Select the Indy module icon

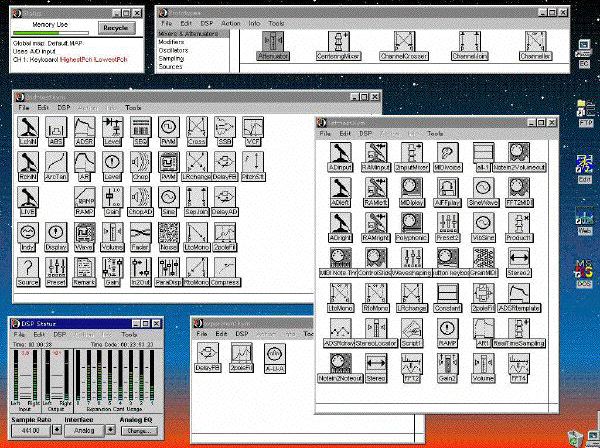click(28, 237)
